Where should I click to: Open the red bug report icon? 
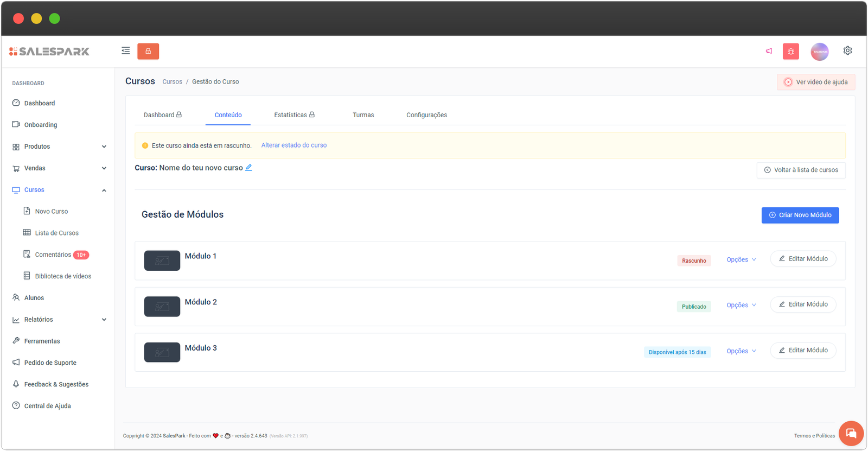coord(790,52)
